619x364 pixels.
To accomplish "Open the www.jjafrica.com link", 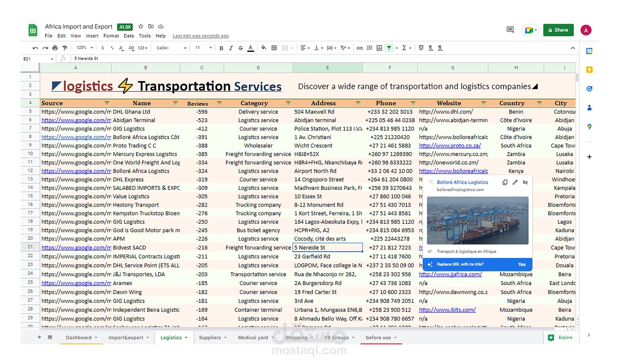I will click(x=450, y=274).
